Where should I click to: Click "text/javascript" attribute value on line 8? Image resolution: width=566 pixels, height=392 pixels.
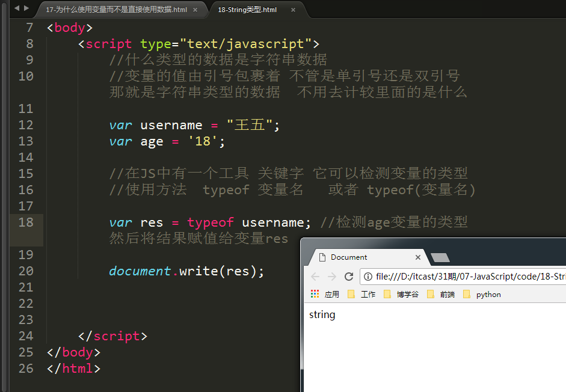[245, 44]
